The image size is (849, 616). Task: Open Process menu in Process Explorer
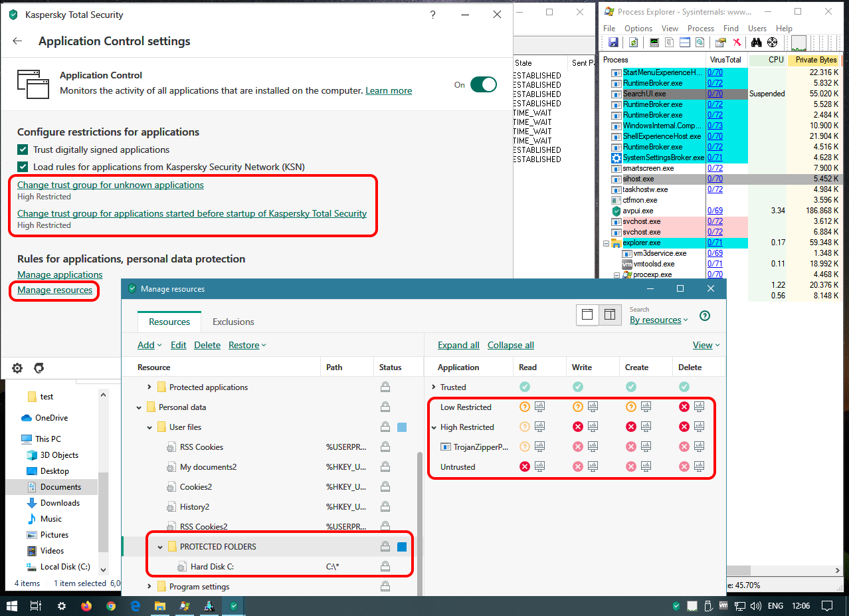tap(701, 29)
